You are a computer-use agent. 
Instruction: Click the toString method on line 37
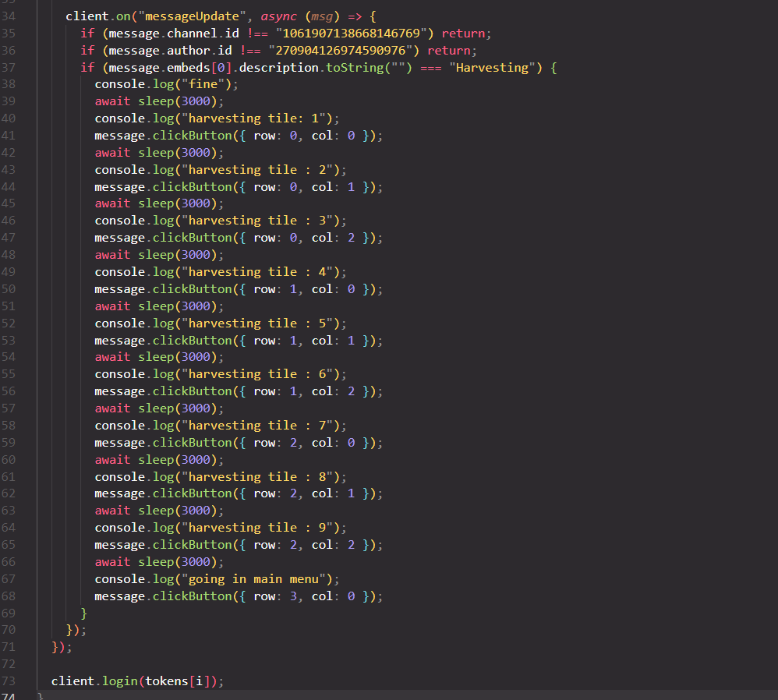[x=355, y=68]
